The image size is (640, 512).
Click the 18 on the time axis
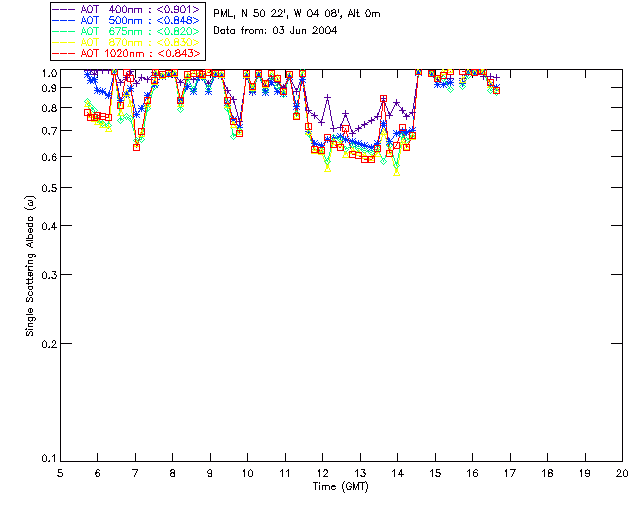pos(547,473)
